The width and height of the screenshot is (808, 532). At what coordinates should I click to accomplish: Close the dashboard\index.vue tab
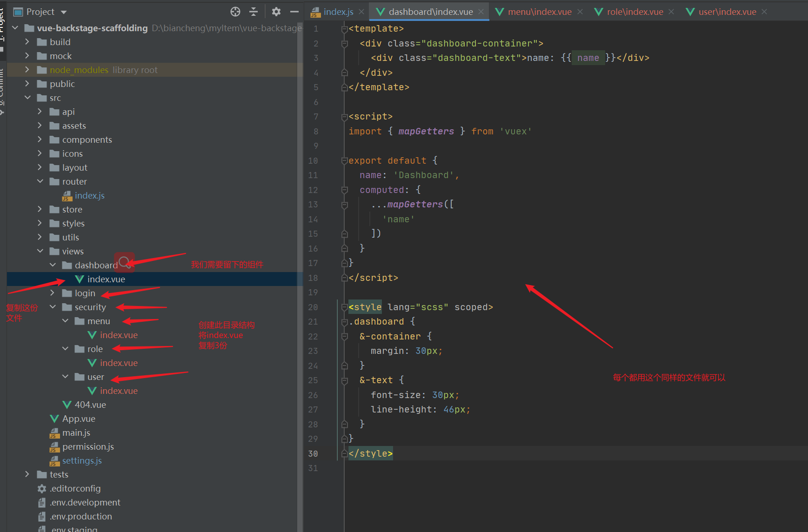pos(481,12)
